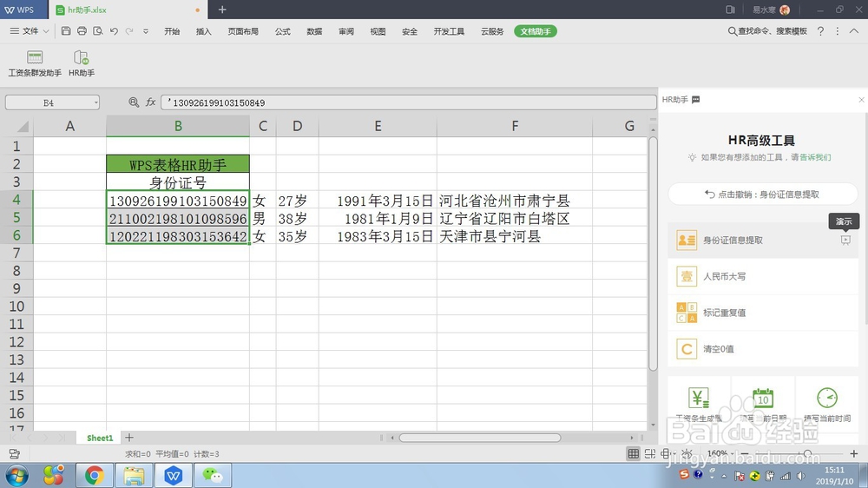
Task: Open the 插入 ribbon tab
Action: (204, 31)
